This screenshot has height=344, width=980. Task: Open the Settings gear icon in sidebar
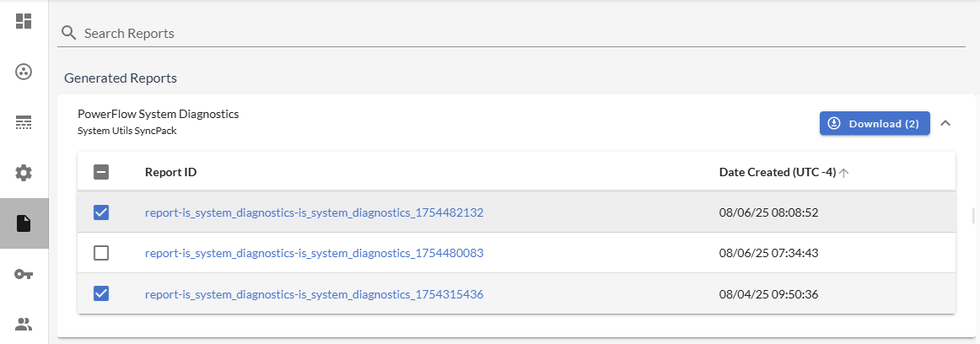pos(24,173)
